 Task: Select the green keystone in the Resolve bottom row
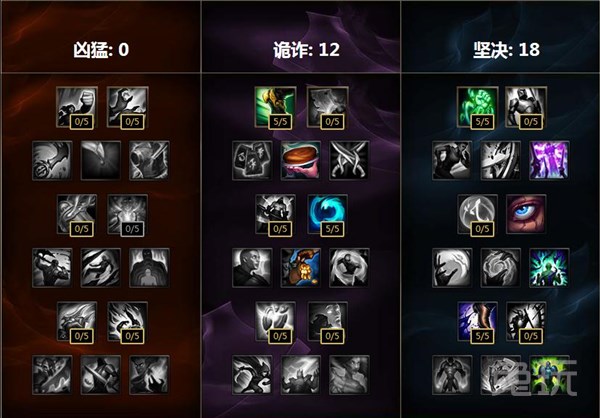549,375
